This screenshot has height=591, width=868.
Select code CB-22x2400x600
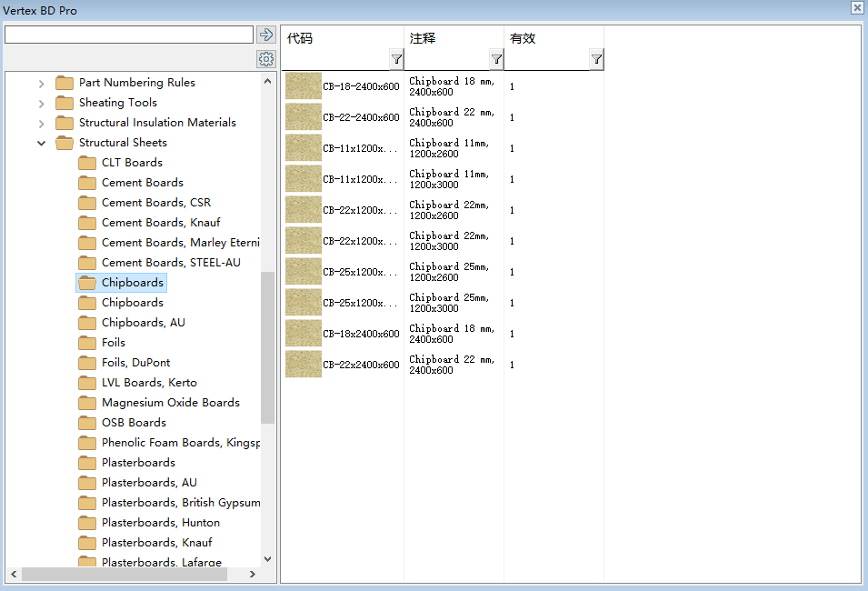click(x=361, y=365)
